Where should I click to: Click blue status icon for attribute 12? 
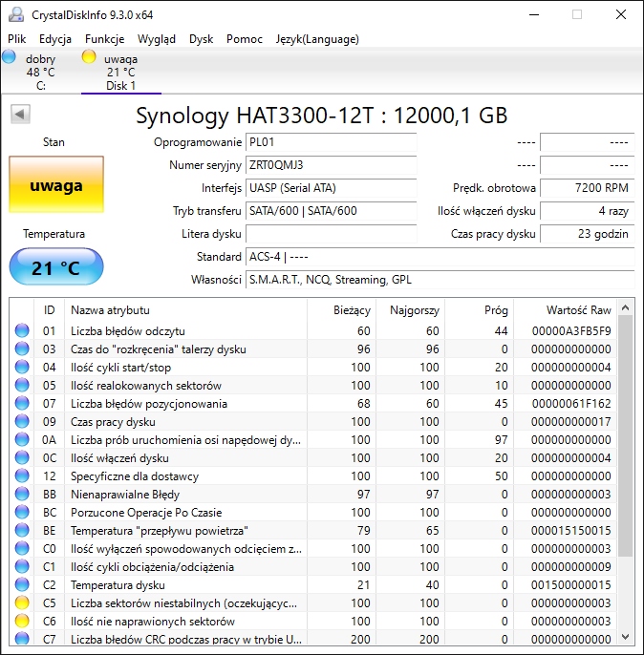coord(22,475)
